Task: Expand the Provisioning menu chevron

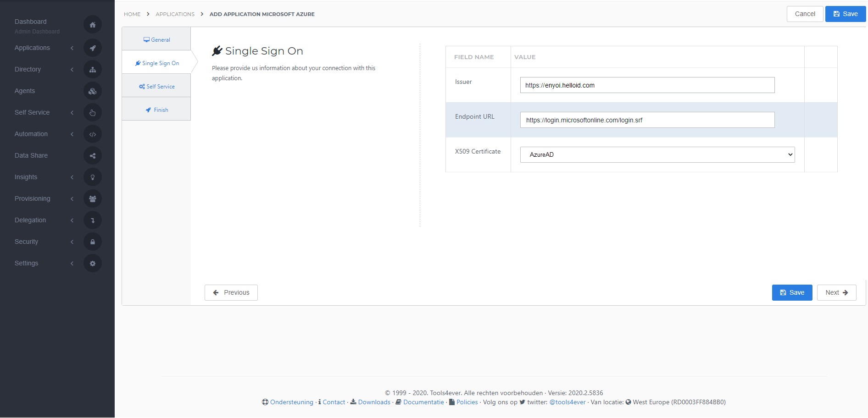Action: 72,198
